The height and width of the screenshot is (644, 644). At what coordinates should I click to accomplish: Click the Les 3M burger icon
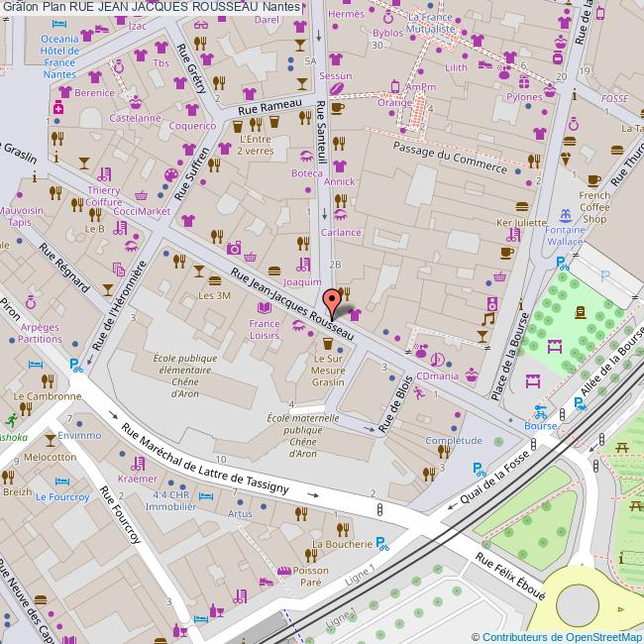coord(215,281)
